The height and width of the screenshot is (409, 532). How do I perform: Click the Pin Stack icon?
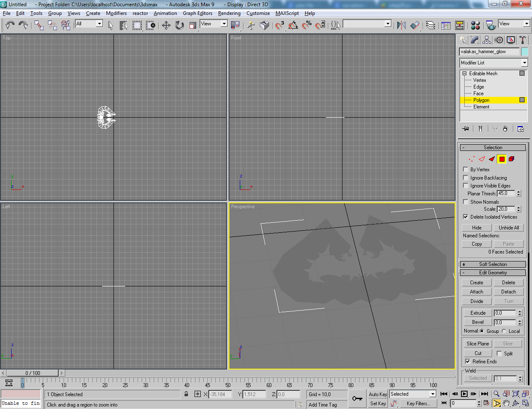click(465, 128)
